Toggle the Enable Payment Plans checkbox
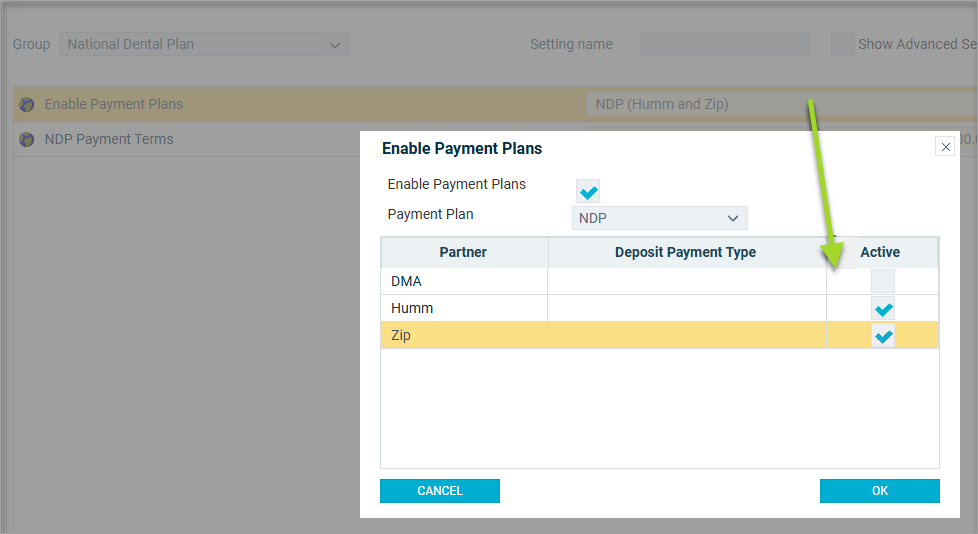The width and height of the screenshot is (978, 534). pyautogui.click(x=588, y=191)
